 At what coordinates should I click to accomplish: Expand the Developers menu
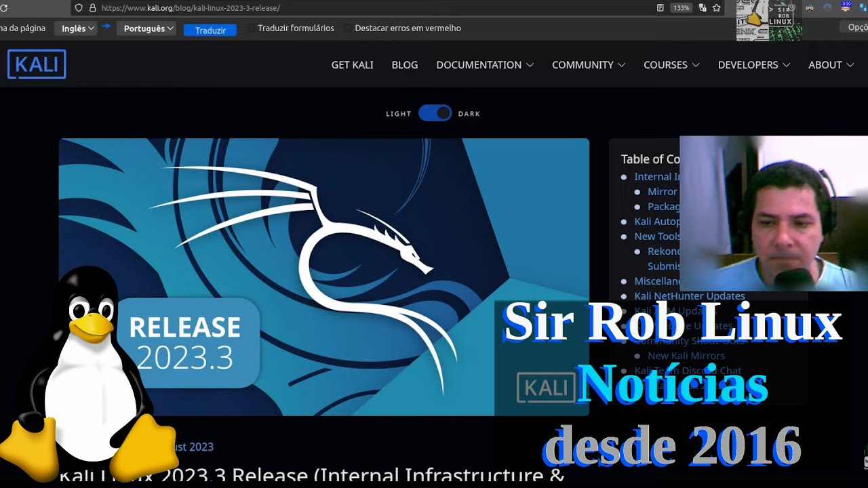[x=754, y=65]
